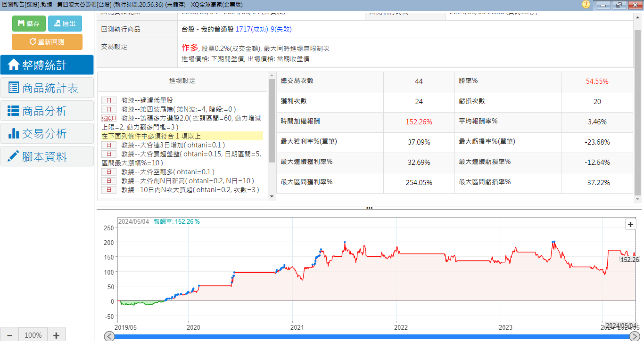The width and height of the screenshot is (644, 341).
Task: Click the 日 frequency icon beside 過濾低量股
Action: [x=108, y=100]
